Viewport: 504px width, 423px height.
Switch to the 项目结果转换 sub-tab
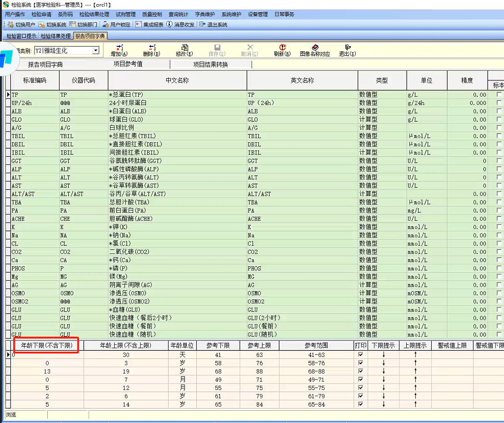(x=210, y=64)
